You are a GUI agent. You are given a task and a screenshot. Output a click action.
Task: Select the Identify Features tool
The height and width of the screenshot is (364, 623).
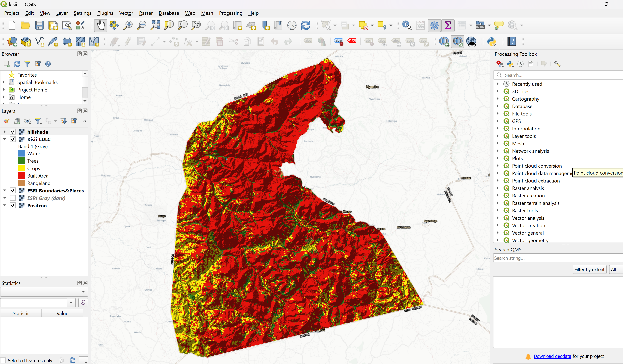point(407,25)
